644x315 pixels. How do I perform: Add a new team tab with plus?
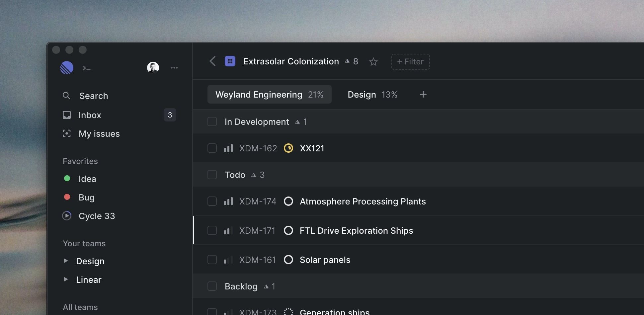[x=423, y=95]
